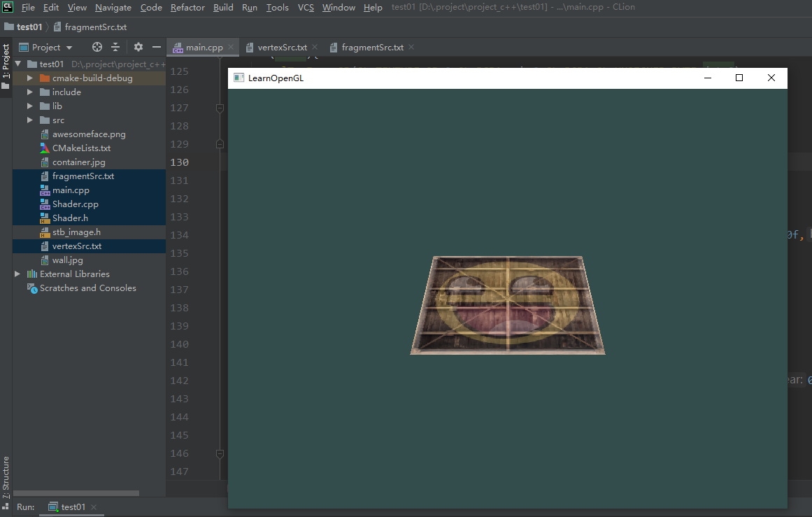
Task: Expand the src folder
Action: pos(30,120)
